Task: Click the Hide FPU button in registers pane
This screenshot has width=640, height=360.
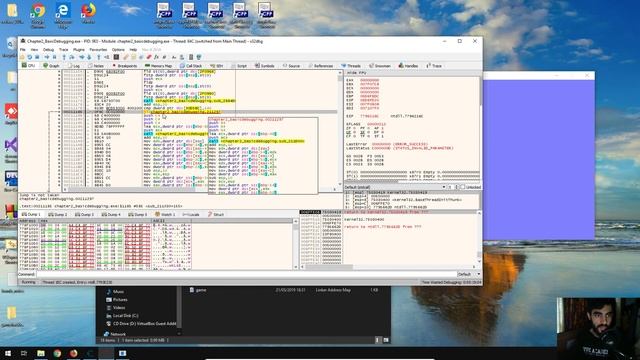Action: [x=356, y=73]
